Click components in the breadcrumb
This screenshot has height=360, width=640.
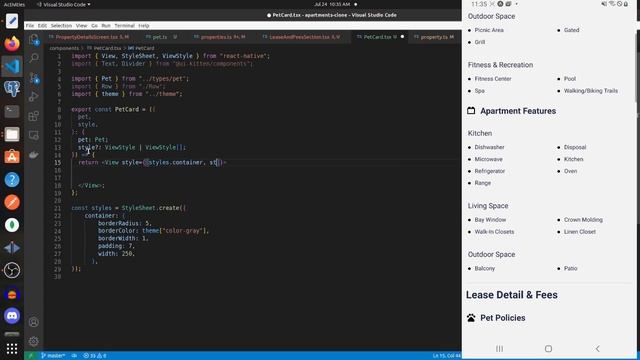pyautogui.click(x=64, y=48)
